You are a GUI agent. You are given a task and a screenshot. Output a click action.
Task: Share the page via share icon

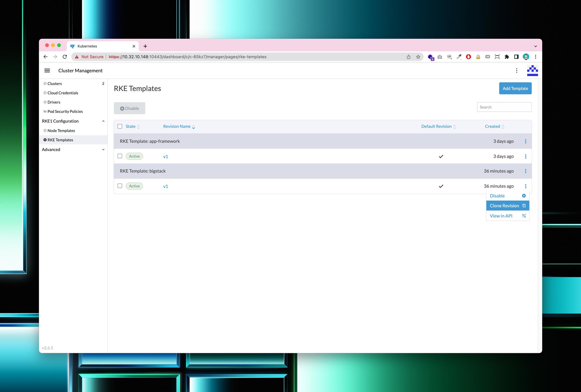[x=409, y=57]
